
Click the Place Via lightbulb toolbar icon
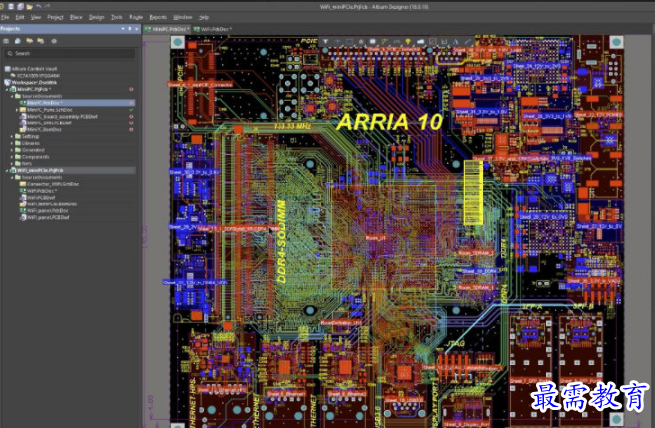tap(408, 41)
